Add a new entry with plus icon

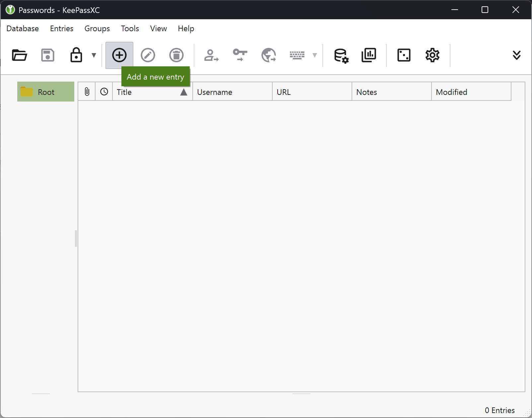pos(119,55)
